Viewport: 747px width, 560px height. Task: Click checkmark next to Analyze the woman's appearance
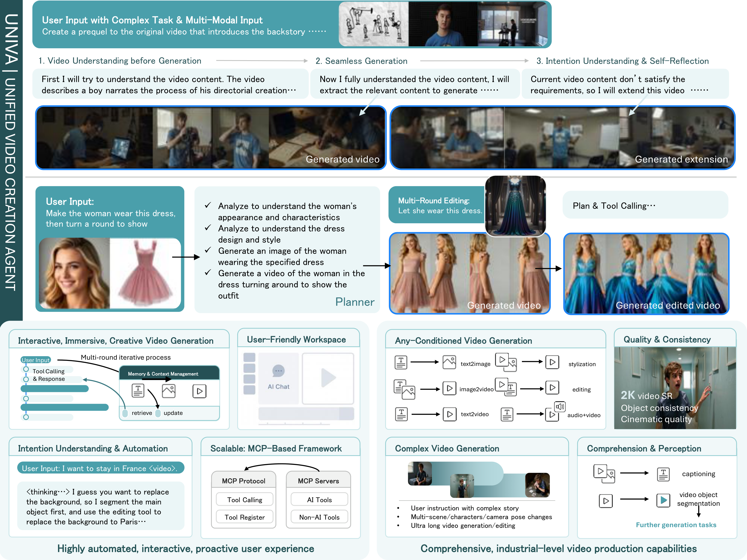[208, 205]
